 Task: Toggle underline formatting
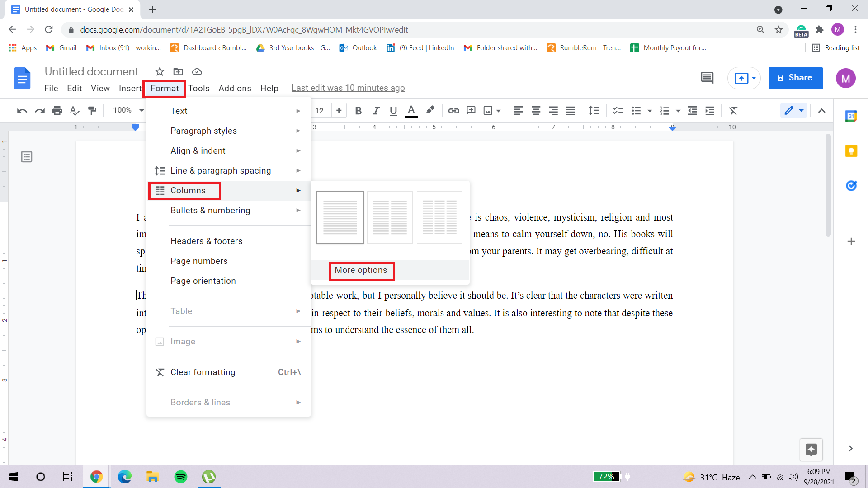click(393, 111)
